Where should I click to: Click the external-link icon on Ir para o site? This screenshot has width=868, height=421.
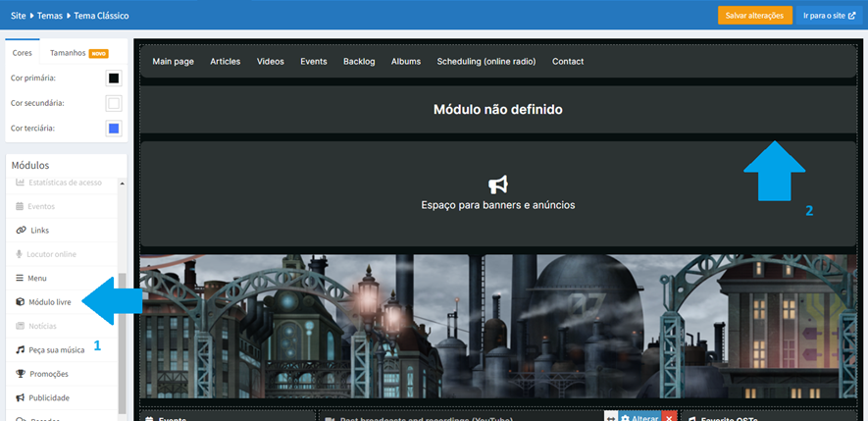click(852, 16)
